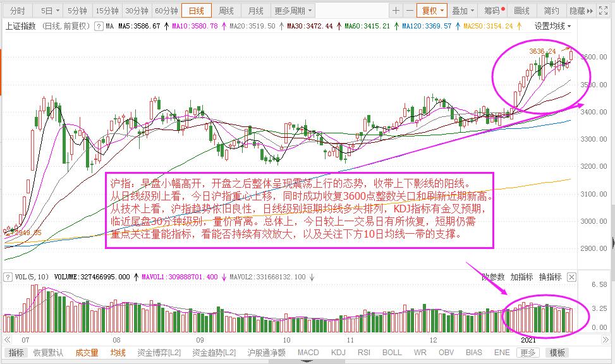Select the BOLL indicator
Screen dimensions: 615x364
click(392, 353)
